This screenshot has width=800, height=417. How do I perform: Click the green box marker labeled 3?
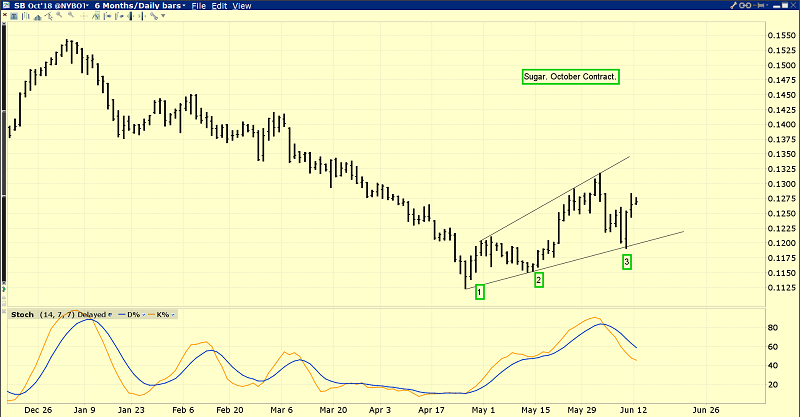627,262
